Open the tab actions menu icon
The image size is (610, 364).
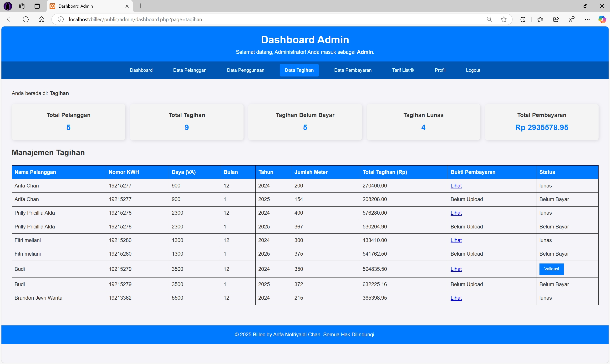(37, 6)
